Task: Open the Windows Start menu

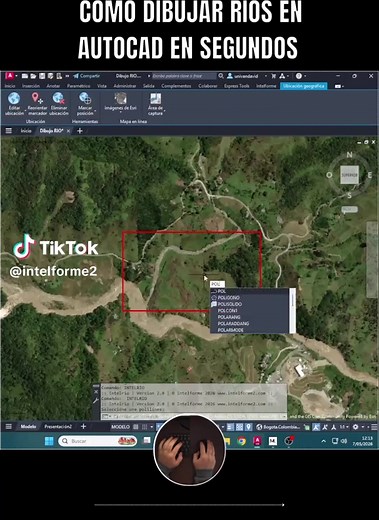Action: coord(49,441)
